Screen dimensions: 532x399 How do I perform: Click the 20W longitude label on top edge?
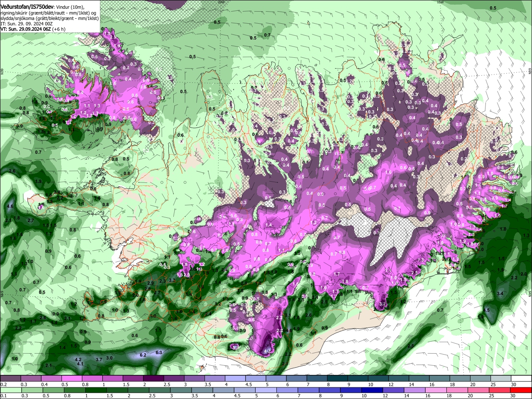pyautogui.click(x=221, y=2)
